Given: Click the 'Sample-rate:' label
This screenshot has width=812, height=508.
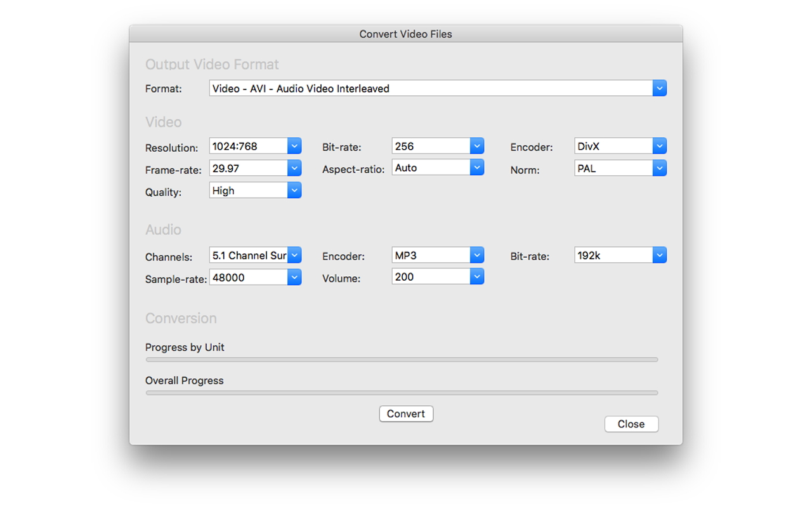Looking at the screenshot, I should 176,279.
